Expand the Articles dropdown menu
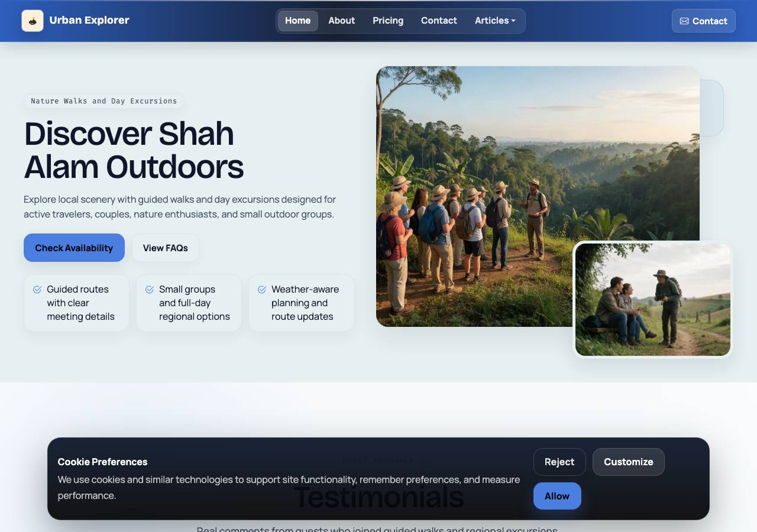The image size is (757, 532). tap(495, 21)
